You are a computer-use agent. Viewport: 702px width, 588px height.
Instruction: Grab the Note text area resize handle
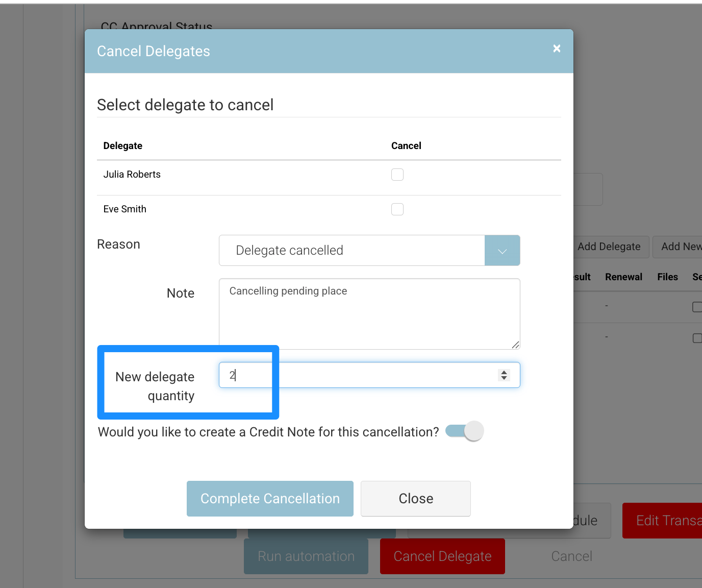(x=515, y=345)
